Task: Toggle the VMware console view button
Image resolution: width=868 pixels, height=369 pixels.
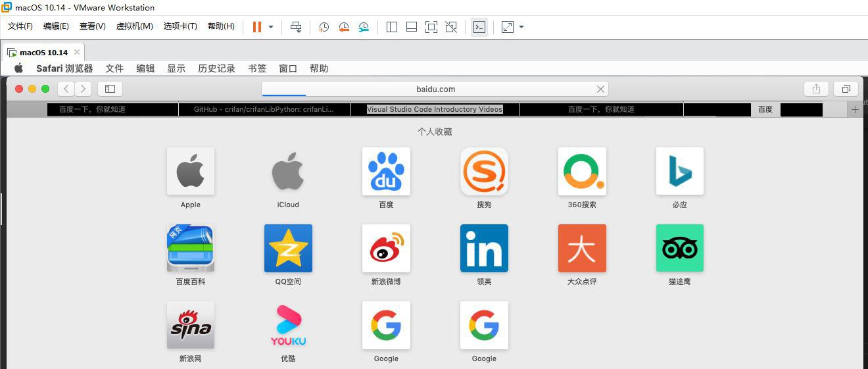Action: [x=479, y=27]
